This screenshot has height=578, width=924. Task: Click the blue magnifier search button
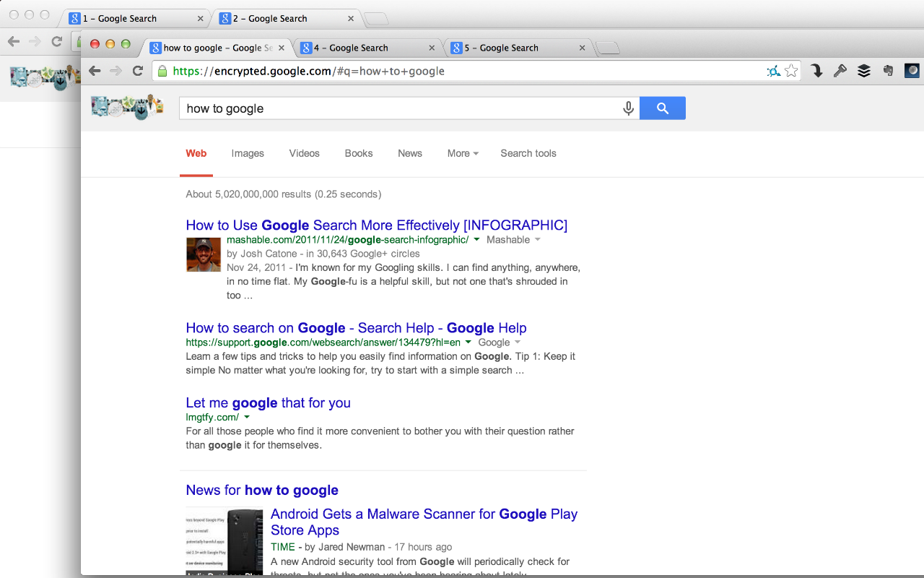[663, 108]
